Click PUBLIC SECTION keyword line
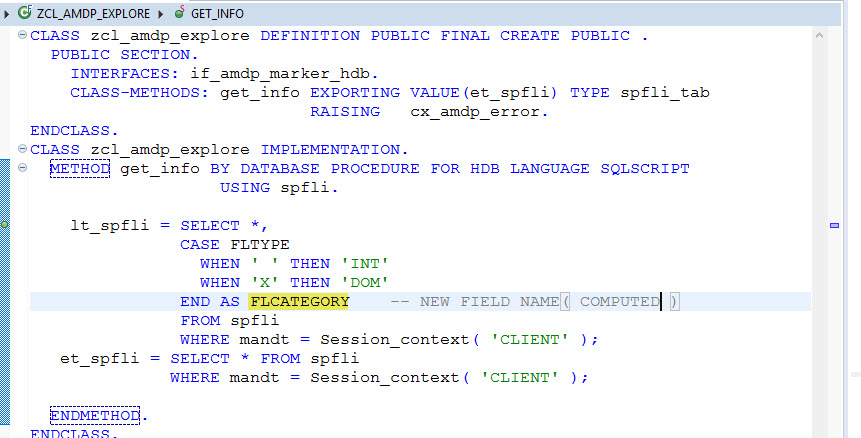Image resolution: width=861 pixels, height=438 pixels. pos(125,55)
